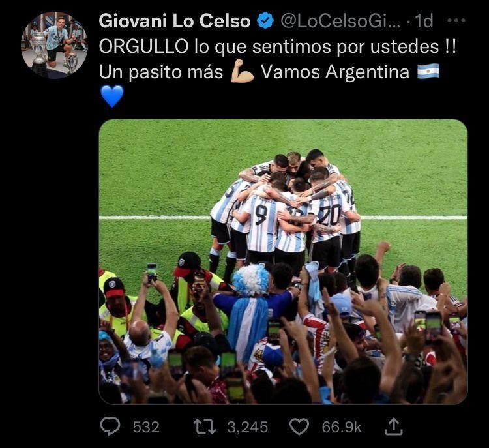
Task: Click player number 9 in photo
Action: click(x=261, y=224)
